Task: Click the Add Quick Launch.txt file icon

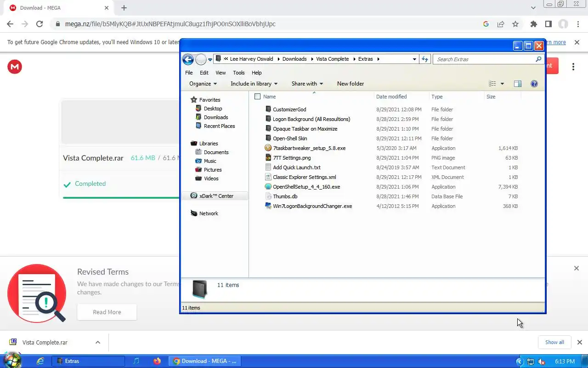Action: (268, 167)
